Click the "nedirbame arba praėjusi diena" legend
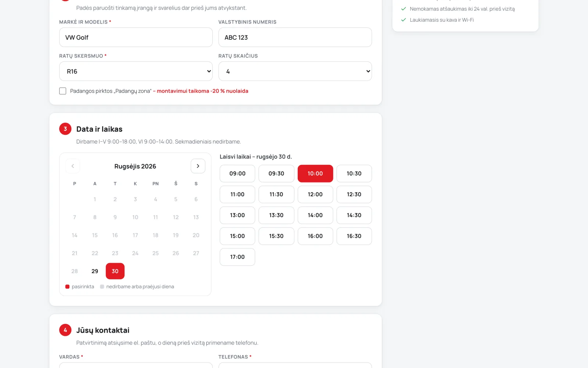The image size is (588, 368). point(140,287)
